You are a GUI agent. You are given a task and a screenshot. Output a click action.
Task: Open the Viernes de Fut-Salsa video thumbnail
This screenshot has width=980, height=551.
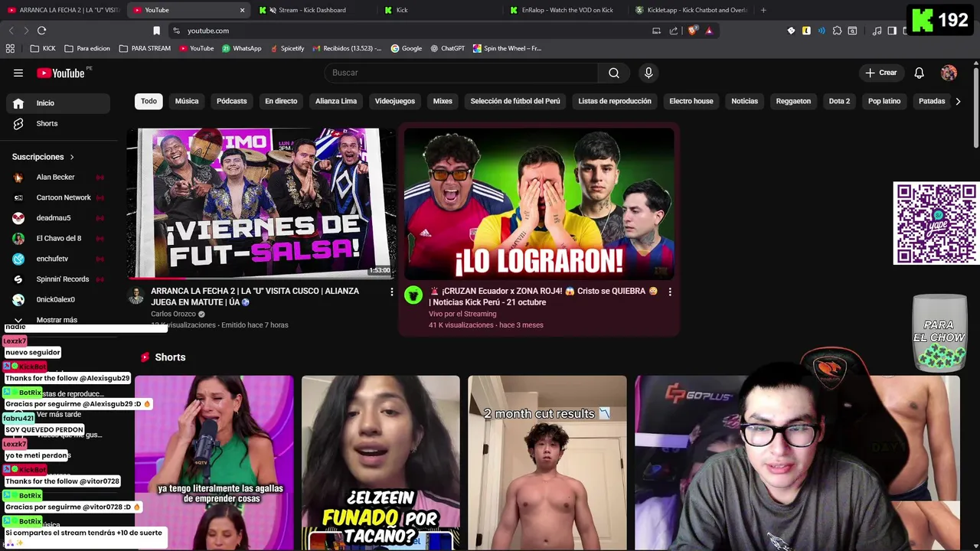(261, 203)
